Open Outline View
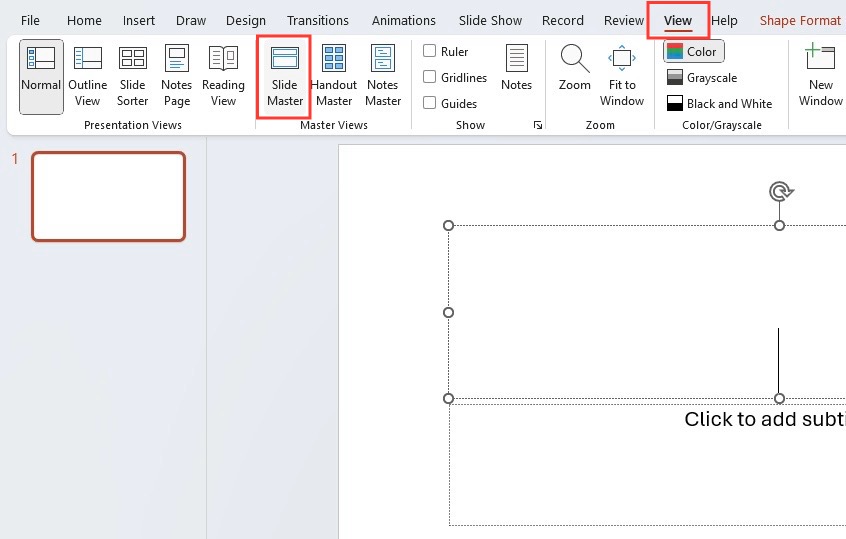 [87, 77]
